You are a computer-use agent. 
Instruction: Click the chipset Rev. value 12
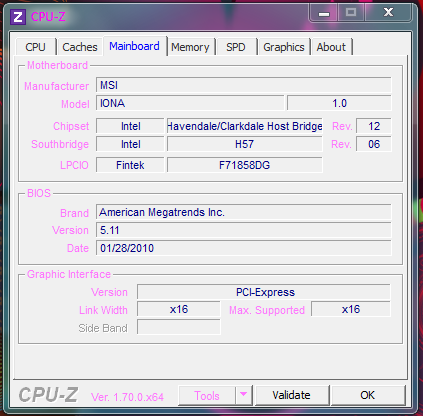374,126
